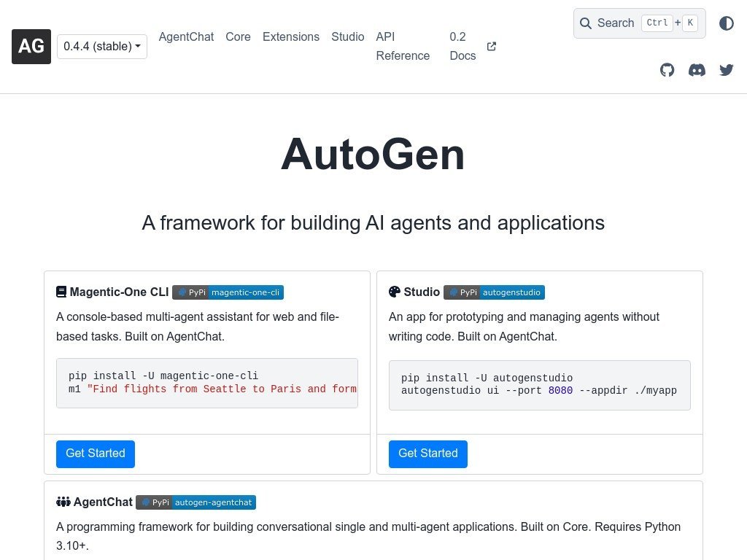
Task: Click the AgentChat card title
Action: (x=103, y=502)
